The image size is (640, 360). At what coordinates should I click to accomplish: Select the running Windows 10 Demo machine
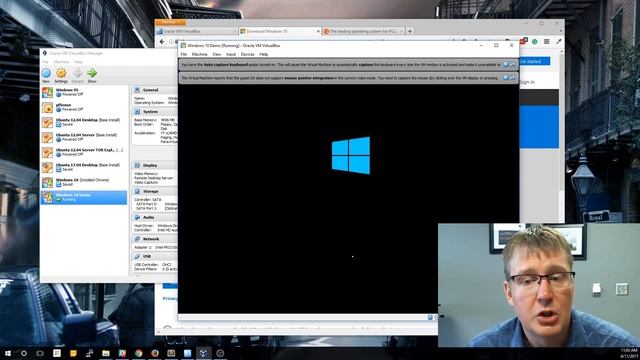point(84,198)
